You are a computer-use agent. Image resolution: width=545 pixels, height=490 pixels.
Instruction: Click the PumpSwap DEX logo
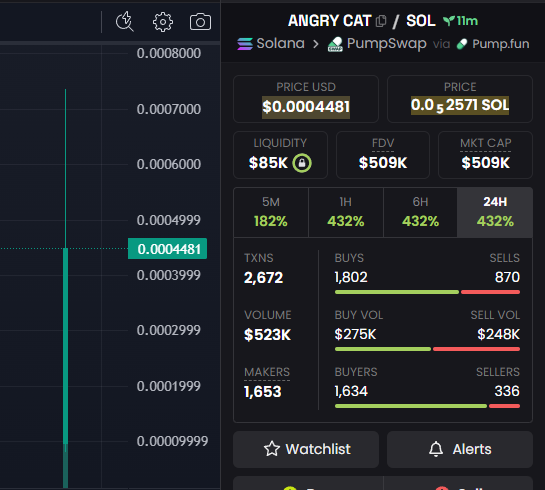[335, 44]
